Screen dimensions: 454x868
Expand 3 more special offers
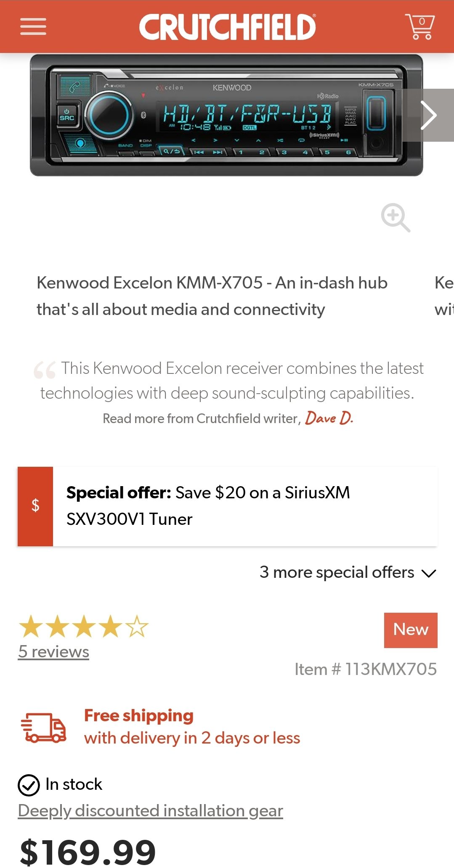click(x=348, y=572)
